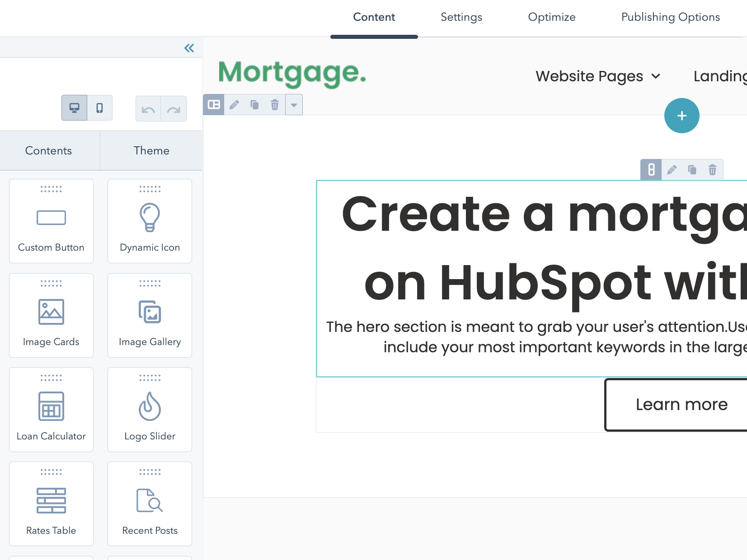This screenshot has height=560, width=747.
Task: Switch to desktop preview mode
Action: (x=74, y=107)
